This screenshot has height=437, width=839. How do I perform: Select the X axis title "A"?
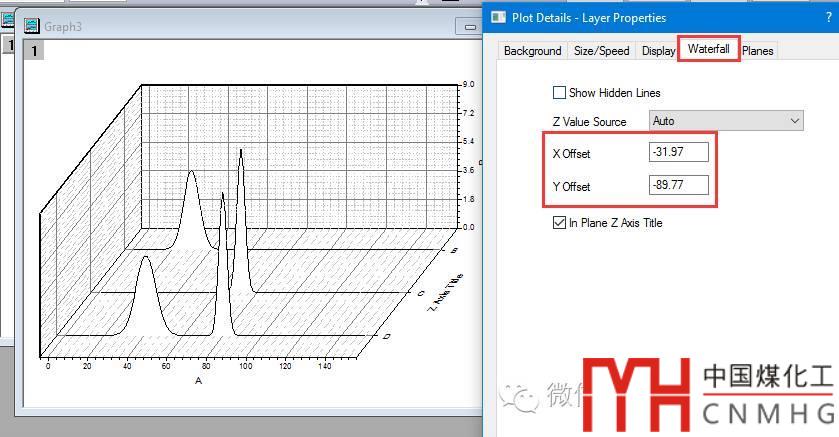click(x=198, y=381)
